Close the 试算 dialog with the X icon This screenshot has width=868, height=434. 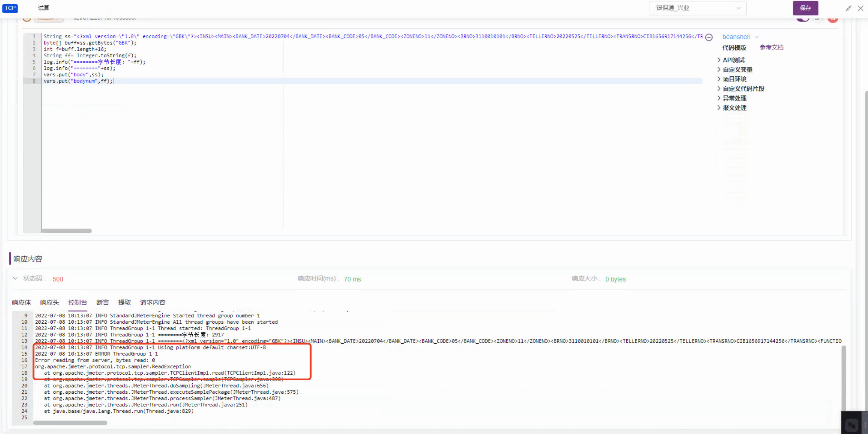pos(861,8)
